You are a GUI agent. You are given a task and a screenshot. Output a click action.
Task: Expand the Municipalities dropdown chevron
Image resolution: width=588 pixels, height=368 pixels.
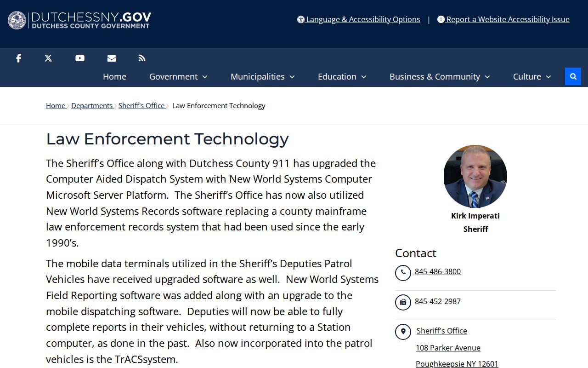click(x=292, y=77)
